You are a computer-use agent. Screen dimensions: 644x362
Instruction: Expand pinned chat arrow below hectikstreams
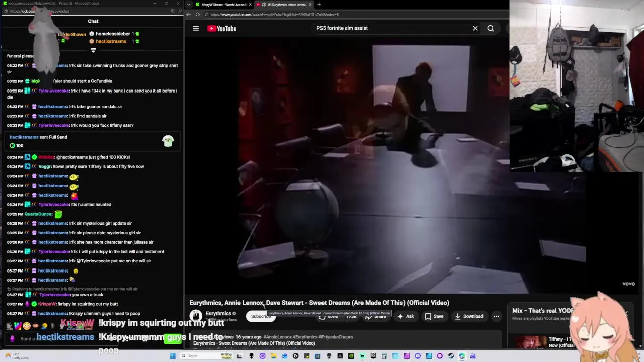[93, 50]
